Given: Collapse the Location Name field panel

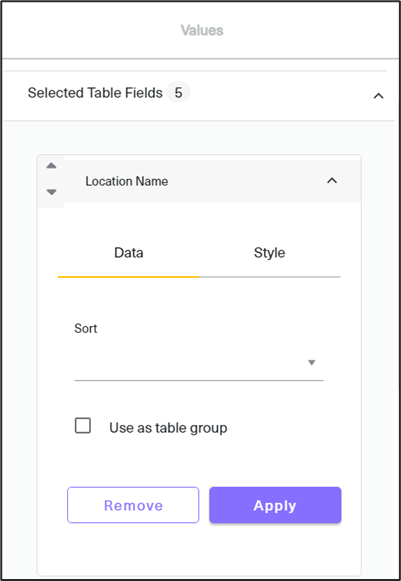Looking at the screenshot, I should [332, 181].
